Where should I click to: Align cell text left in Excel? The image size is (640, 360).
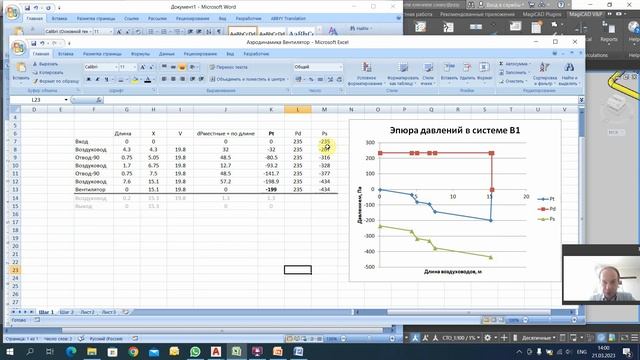[x=164, y=79]
